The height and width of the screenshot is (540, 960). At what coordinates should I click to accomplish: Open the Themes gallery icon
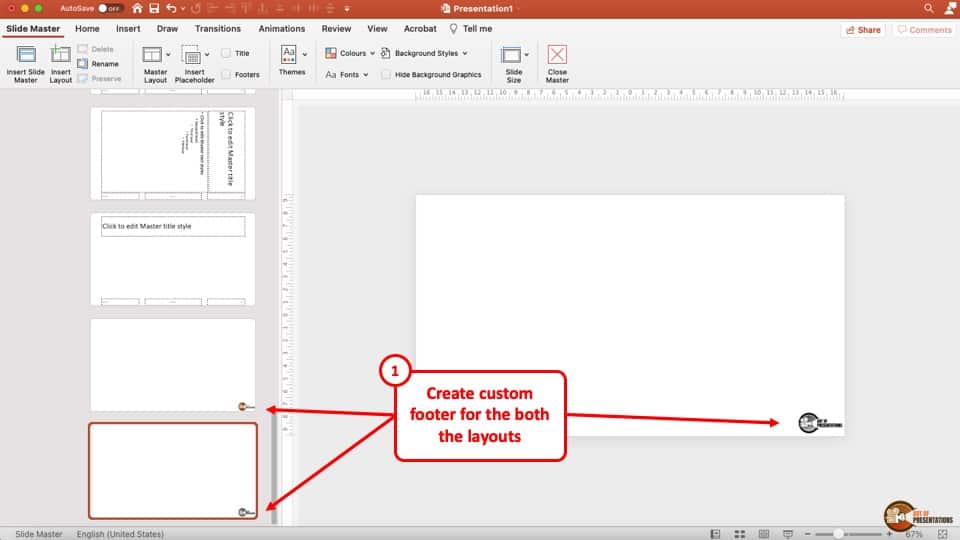[288, 54]
